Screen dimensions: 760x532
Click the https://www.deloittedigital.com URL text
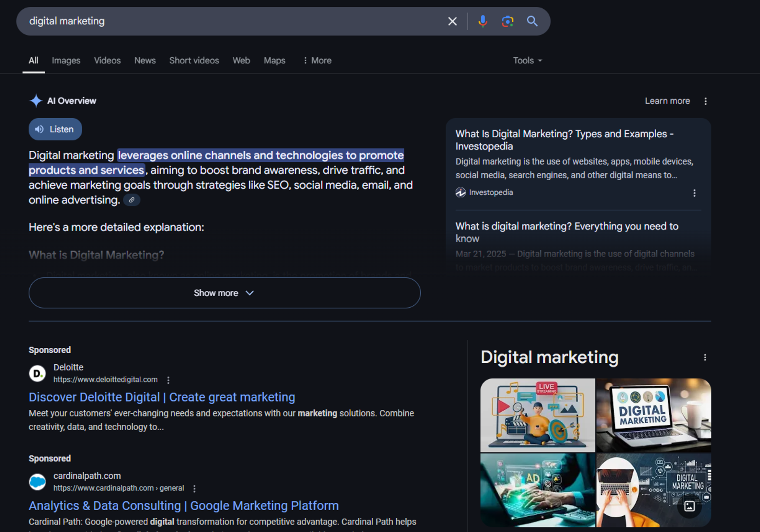coord(105,380)
